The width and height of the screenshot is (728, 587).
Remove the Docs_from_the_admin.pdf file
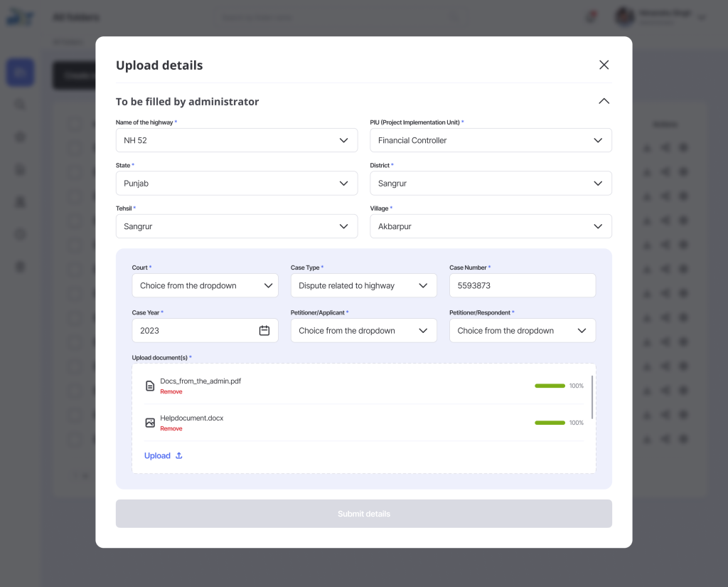(x=171, y=392)
